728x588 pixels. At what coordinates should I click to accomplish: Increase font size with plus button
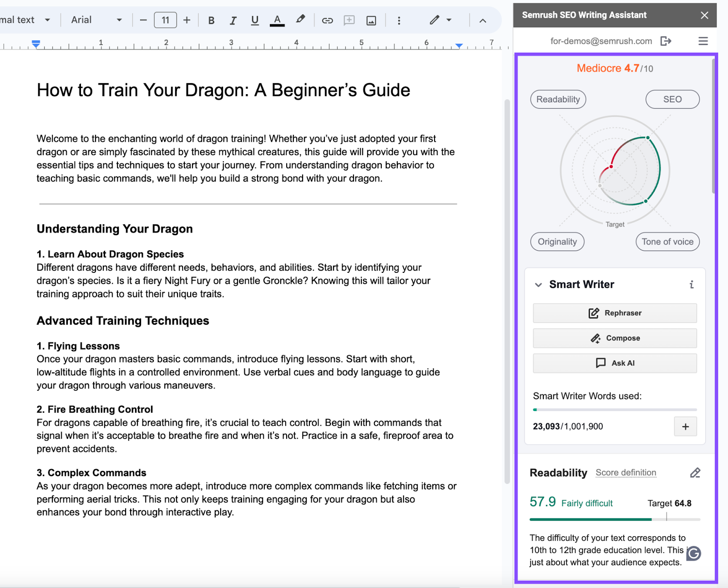pyautogui.click(x=187, y=20)
